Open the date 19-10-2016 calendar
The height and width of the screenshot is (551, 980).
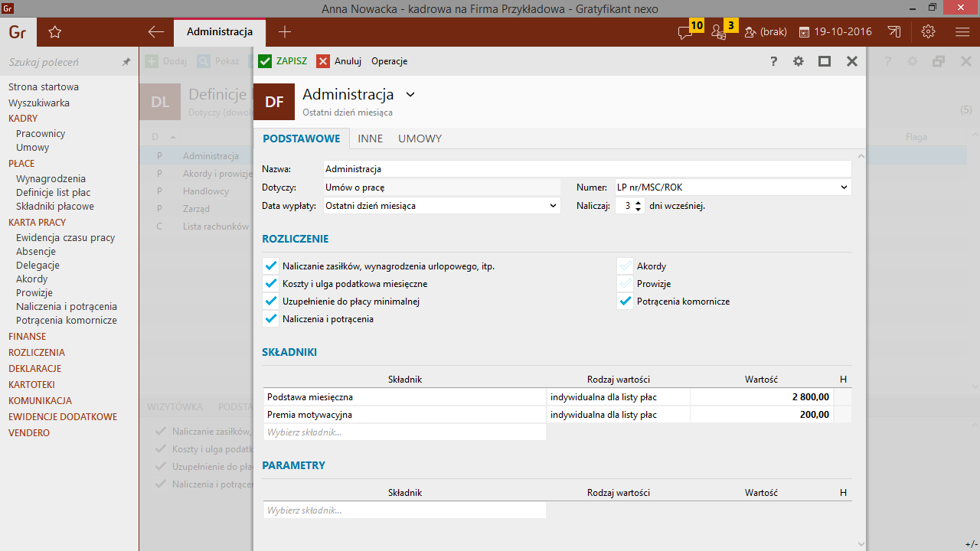835,32
